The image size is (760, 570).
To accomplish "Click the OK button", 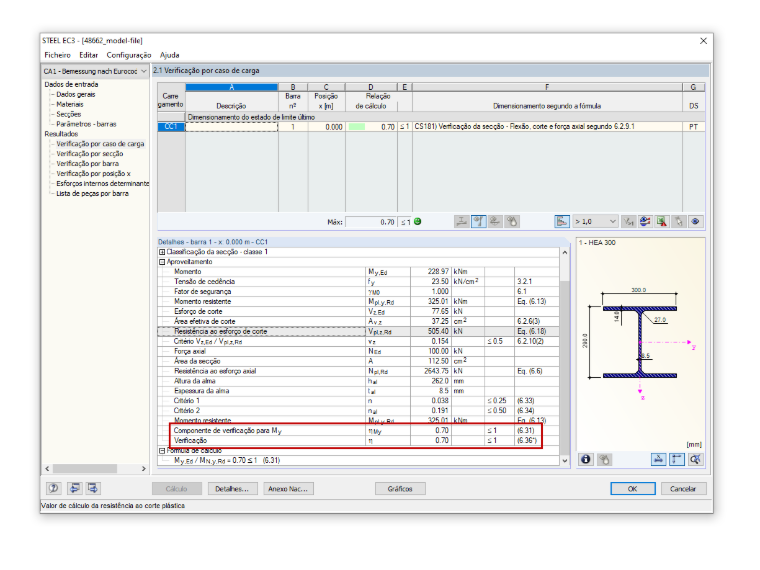I will [x=633, y=489].
